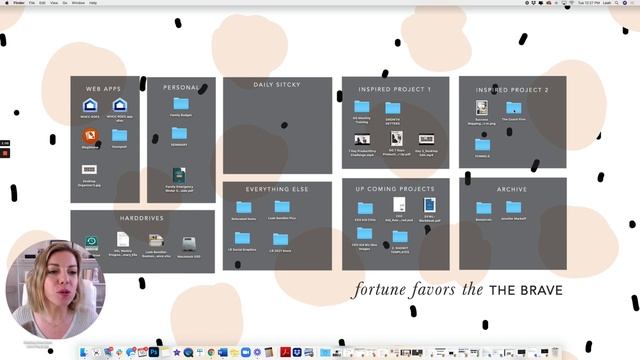Open the FUNNELS folder
This screenshot has height=360, width=640.
tap(482, 145)
